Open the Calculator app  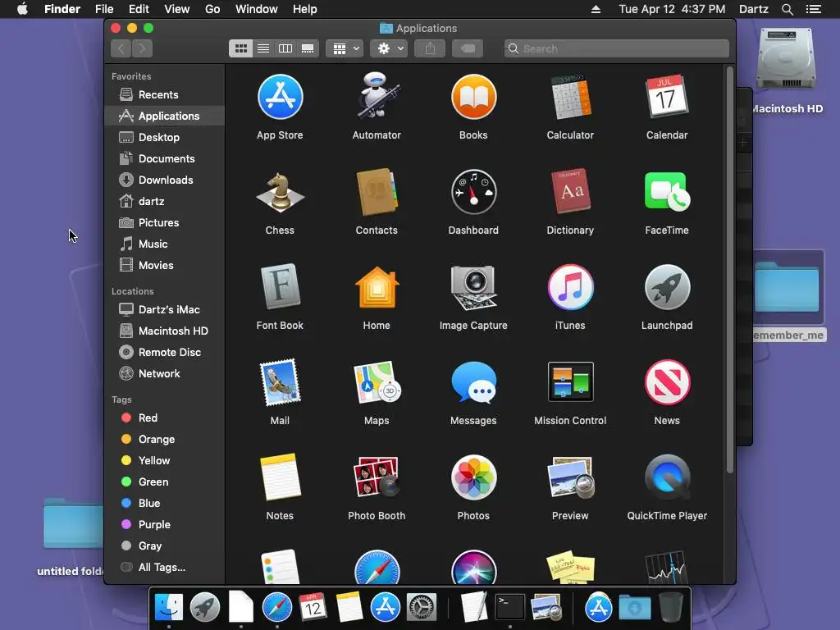570,98
